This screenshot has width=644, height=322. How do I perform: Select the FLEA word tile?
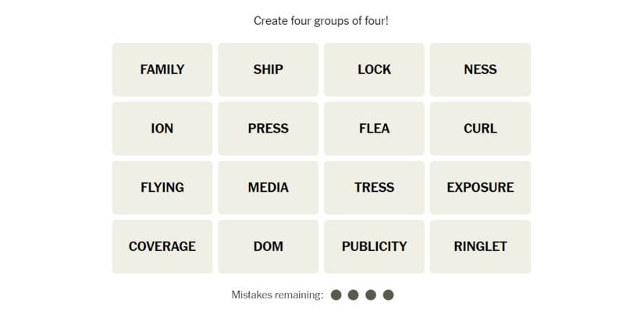(374, 129)
